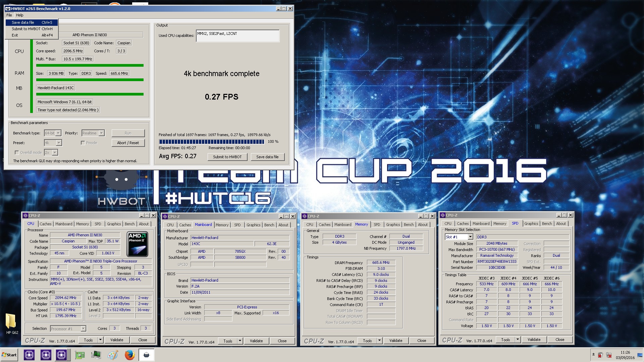Click the Run button
The image size is (644, 362).
(128, 133)
